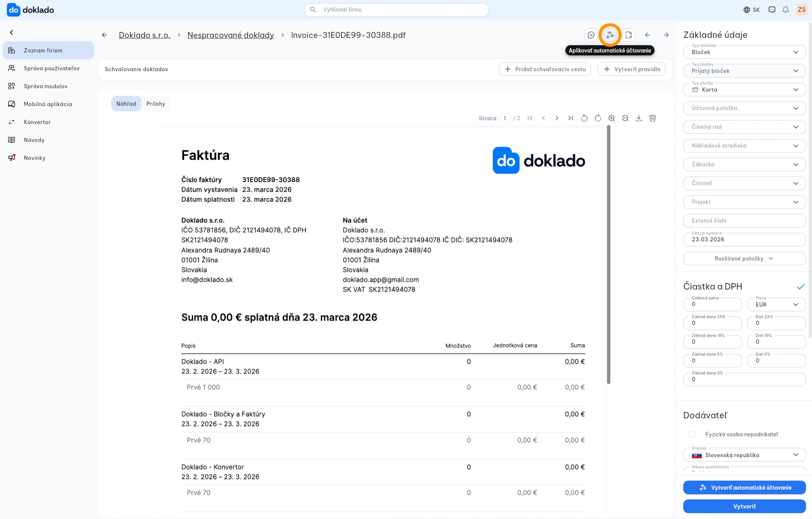Open Doklado s.r.o. breadcrumb link
The height and width of the screenshot is (519, 812).
[x=145, y=35]
